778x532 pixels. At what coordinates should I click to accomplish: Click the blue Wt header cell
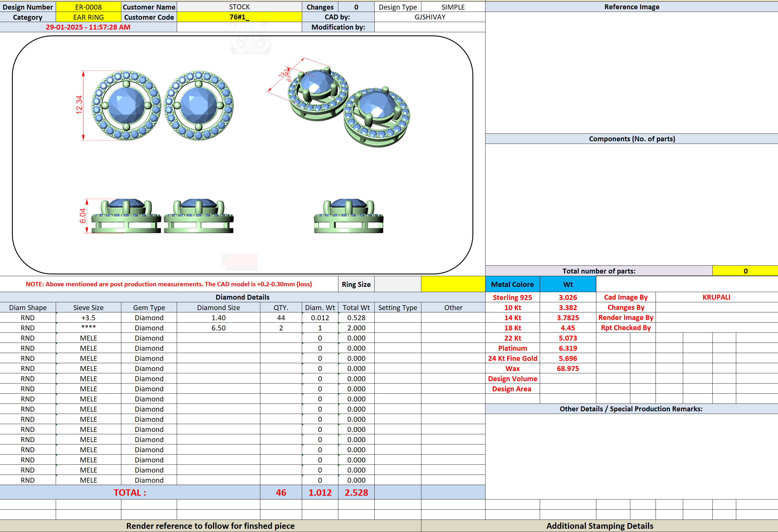click(568, 284)
